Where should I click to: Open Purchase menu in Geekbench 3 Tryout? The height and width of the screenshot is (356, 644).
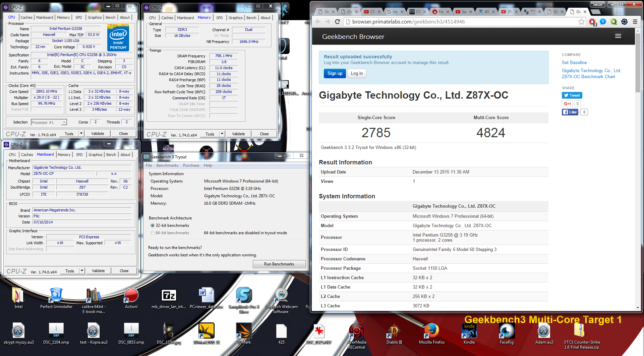[x=191, y=165]
